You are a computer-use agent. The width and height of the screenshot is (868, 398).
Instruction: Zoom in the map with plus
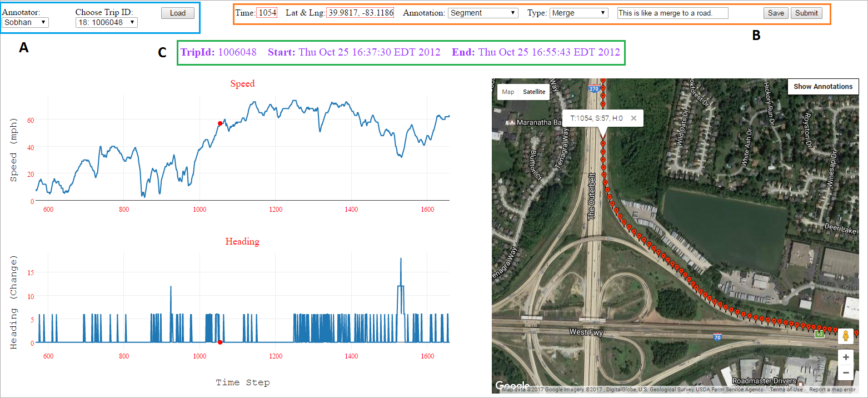[x=846, y=357]
